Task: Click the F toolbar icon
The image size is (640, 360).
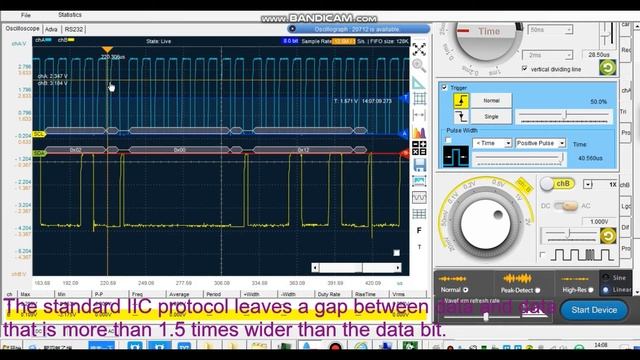Action: 419,231
